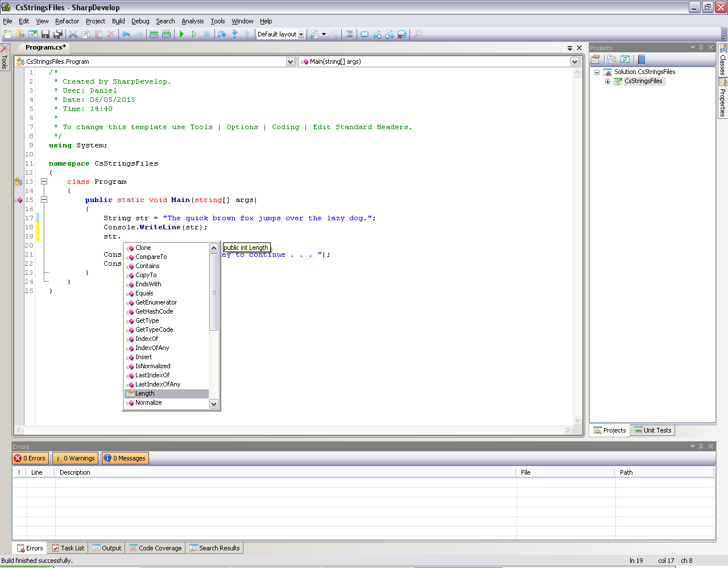Open the Search icon in the toolbar
This screenshot has width=728, height=568.
pos(417,34)
